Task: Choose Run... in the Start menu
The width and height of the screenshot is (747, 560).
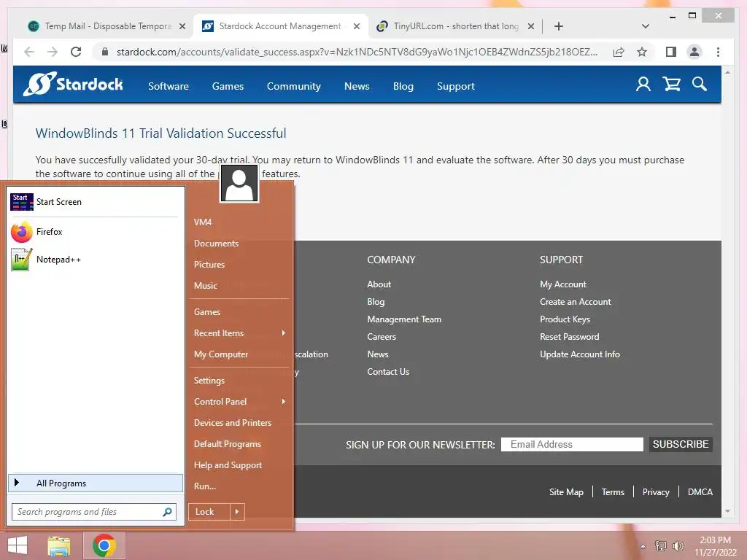Action: (x=205, y=486)
